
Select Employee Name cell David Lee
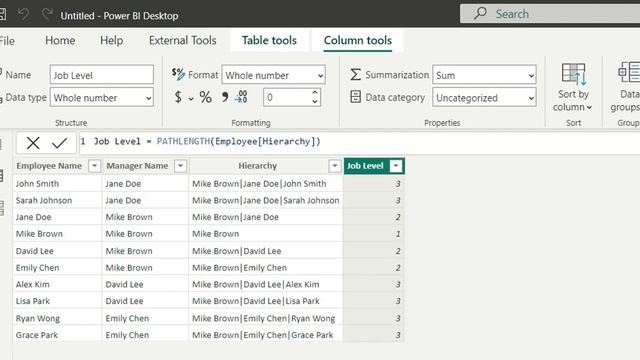coord(58,251)
